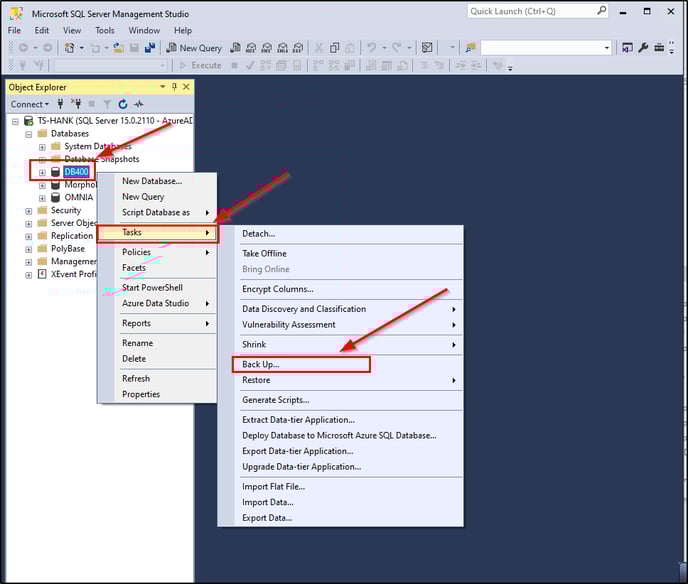Select Take Offline in the submenu
688x584 pixels.
tap(340, 254)
